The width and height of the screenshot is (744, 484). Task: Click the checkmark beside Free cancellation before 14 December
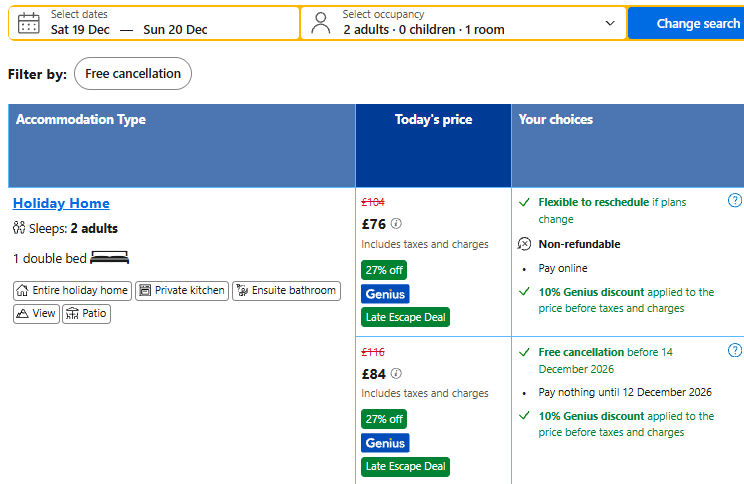524,352
